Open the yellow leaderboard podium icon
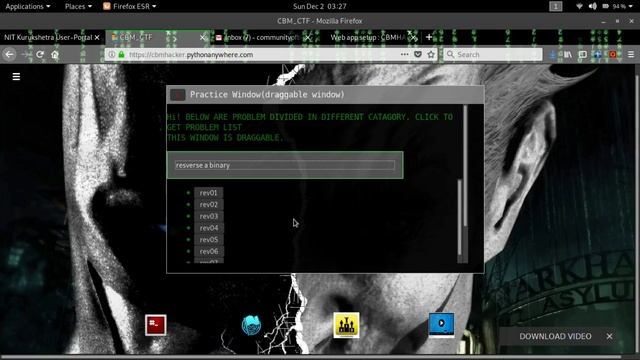Viewport: 640px width, 360px height. pos(346,325)
